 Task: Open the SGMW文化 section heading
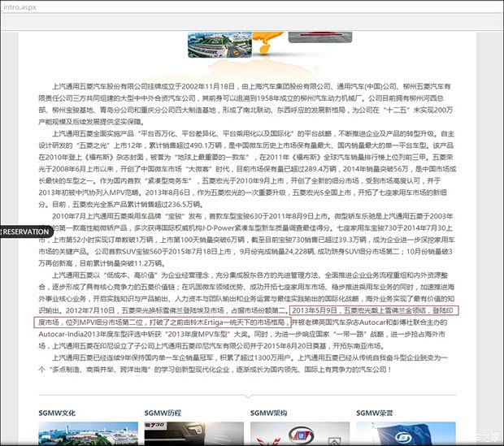(x=57, y=413)
